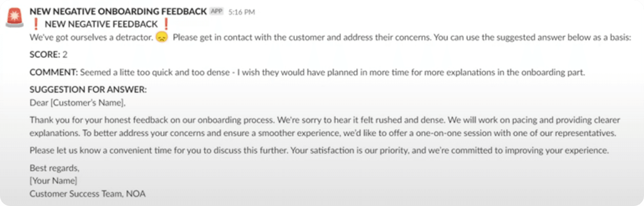Click the "Best regards," closing line

(x=54, y=168)
